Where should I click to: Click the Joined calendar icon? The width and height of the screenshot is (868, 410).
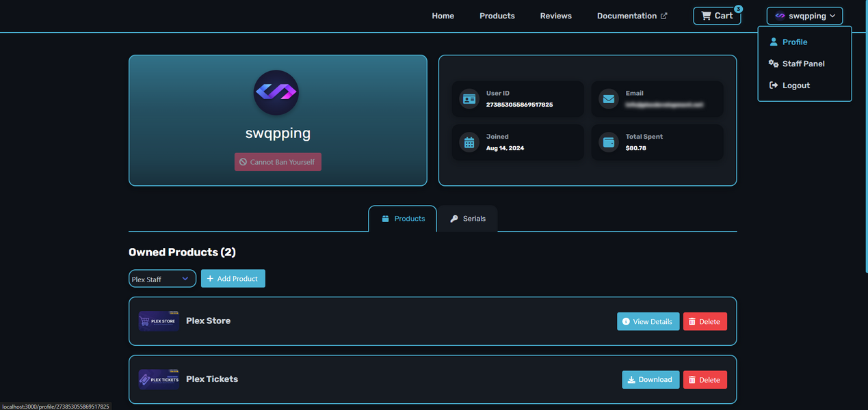pyautogui.click(x=469, y=142)
